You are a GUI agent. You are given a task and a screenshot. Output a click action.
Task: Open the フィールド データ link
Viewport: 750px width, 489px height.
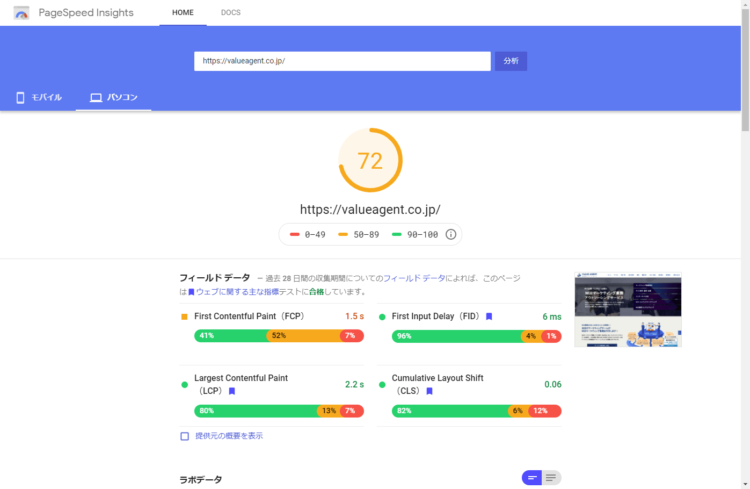tap(414, 278)
